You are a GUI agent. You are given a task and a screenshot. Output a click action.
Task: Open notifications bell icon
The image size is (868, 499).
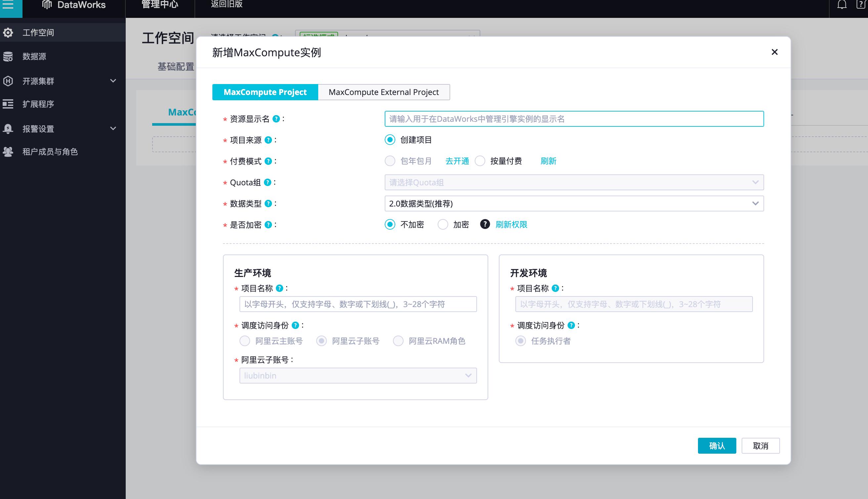click(x=842, y=5)
